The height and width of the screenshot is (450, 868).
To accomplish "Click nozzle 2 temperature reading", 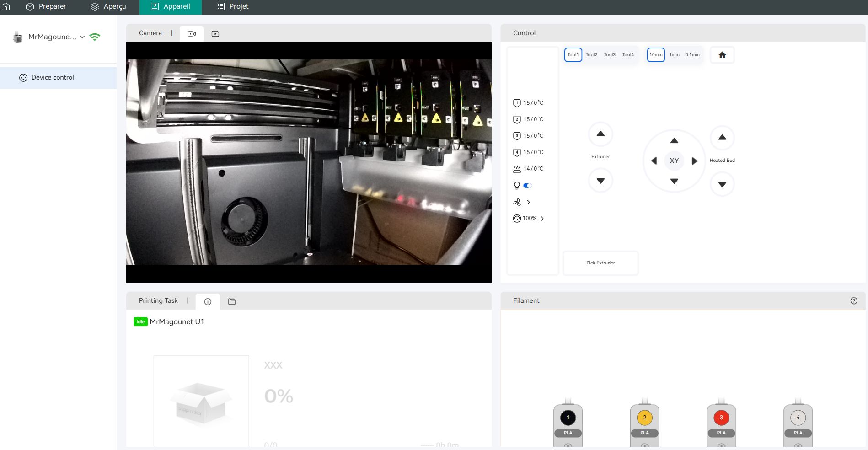I will coord(533,119).
